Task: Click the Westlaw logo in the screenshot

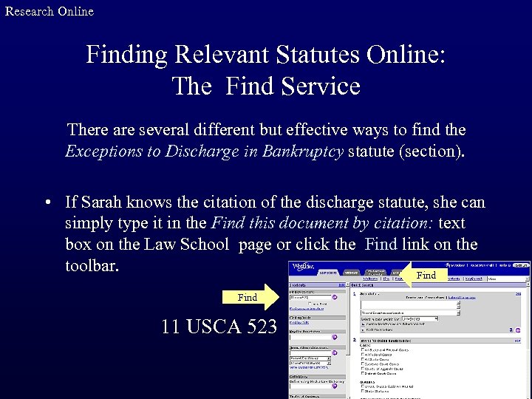Action: [304, 267]
